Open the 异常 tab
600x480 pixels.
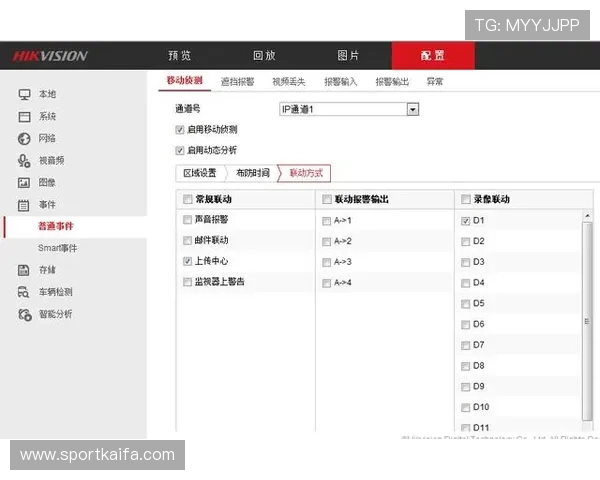(x=435, y=82)
